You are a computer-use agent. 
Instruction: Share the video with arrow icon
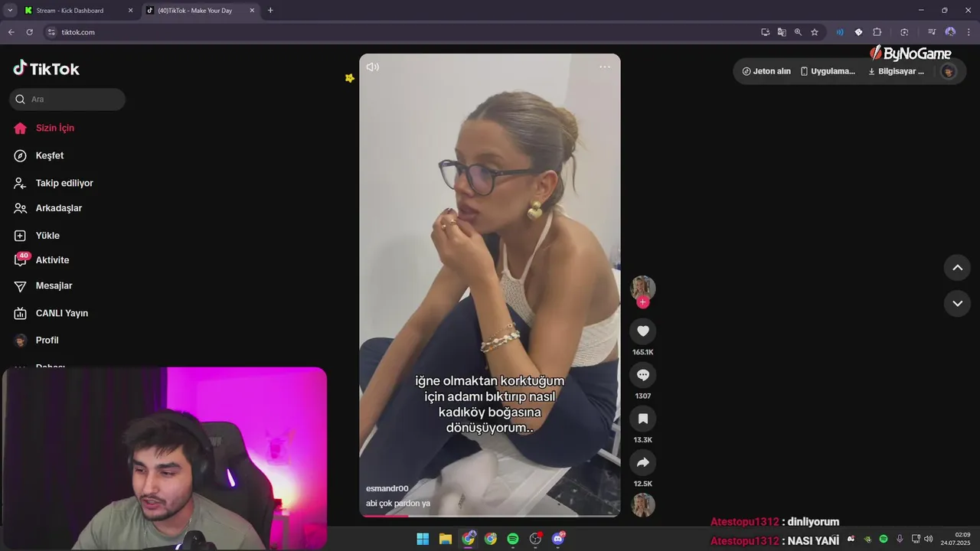(643, 462)
